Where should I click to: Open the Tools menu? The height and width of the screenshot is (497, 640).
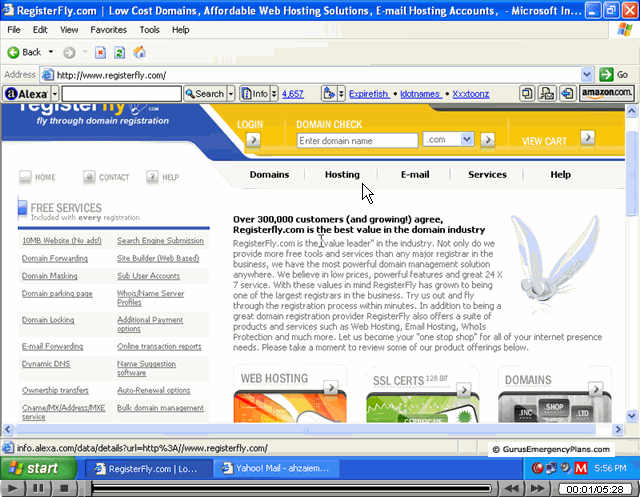149,30
